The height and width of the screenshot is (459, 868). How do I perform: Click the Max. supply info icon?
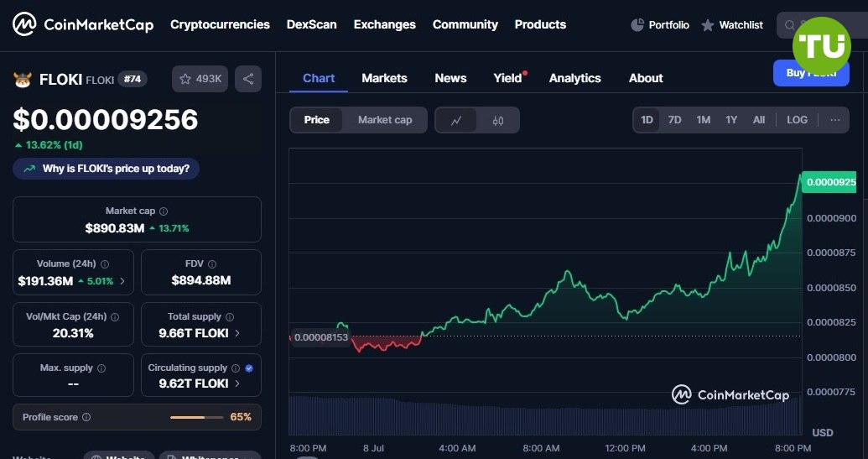click(x=101, y=368)
